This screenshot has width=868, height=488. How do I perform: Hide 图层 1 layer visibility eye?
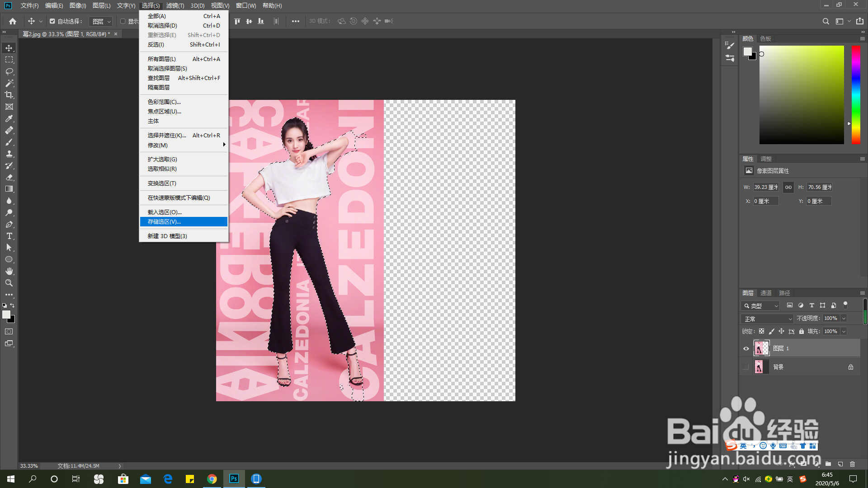(x=746, y=348)
